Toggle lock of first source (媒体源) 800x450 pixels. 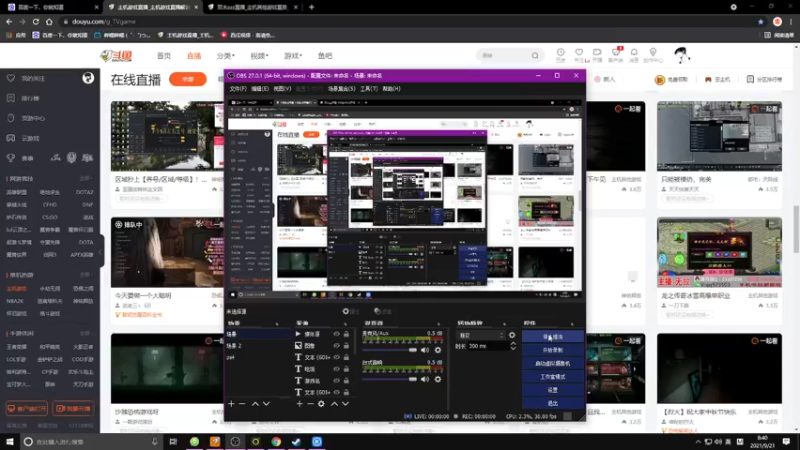pyautogui.click(x=346, y=334)
